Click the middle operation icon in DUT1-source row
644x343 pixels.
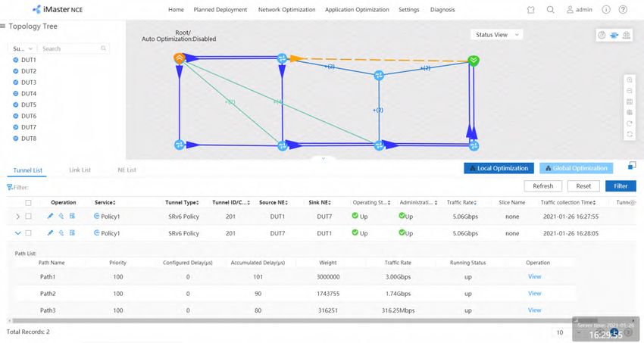coord(61,216)
